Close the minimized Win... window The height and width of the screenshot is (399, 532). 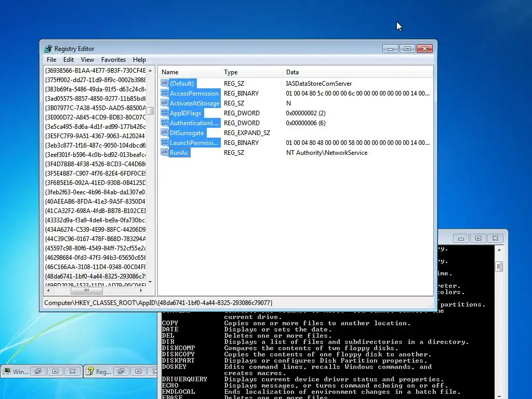click(72, 371)
